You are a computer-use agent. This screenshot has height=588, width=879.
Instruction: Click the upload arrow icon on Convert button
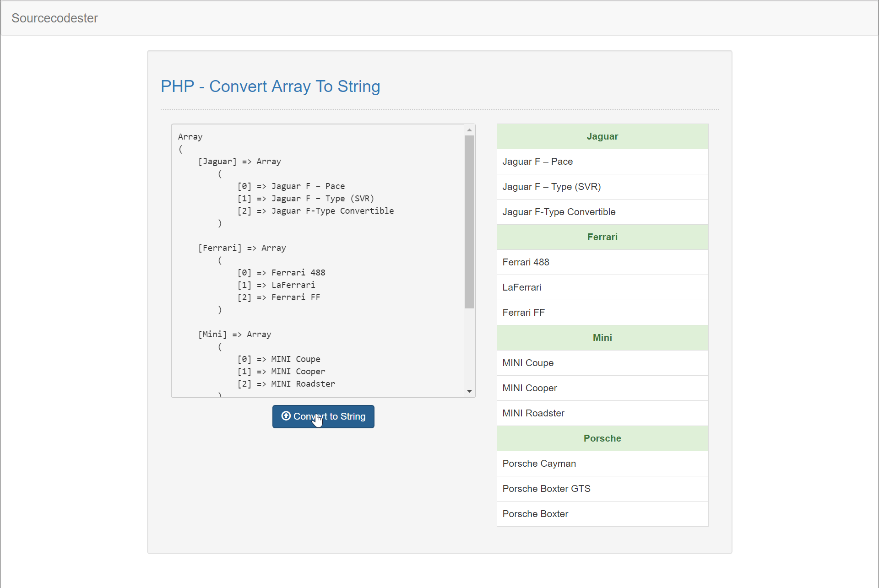pyautogui.click(x=286, y=416)
